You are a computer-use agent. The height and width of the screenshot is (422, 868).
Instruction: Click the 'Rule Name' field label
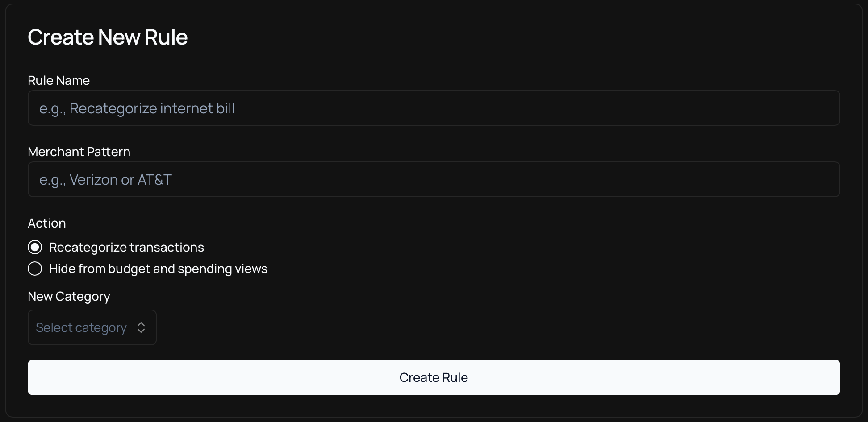click(58, 80)
